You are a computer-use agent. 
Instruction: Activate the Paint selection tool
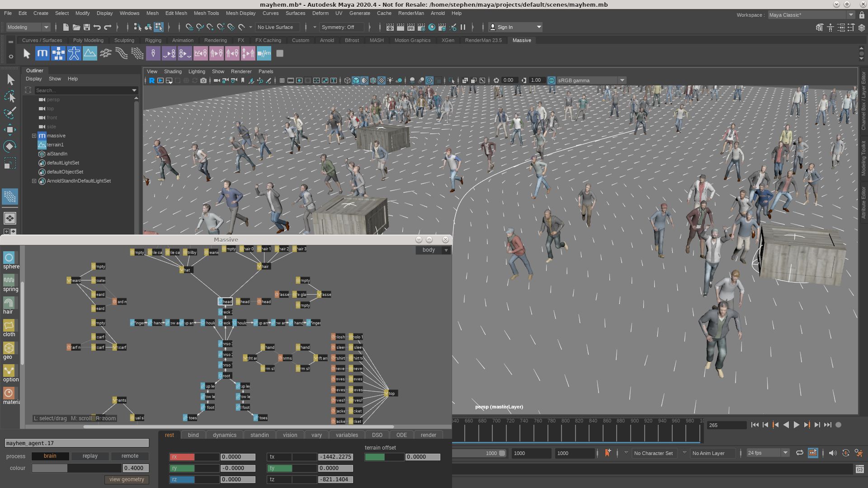10,113
